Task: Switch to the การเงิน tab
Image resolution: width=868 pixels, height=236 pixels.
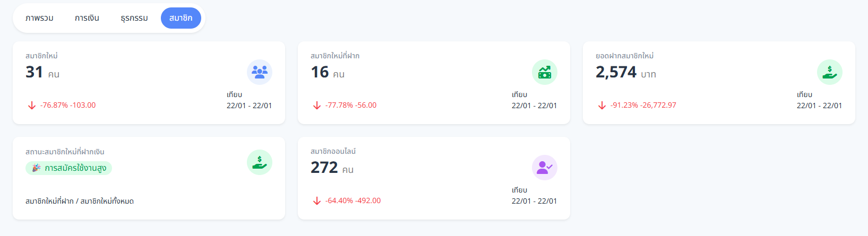Action: click(x=87, y=18)
